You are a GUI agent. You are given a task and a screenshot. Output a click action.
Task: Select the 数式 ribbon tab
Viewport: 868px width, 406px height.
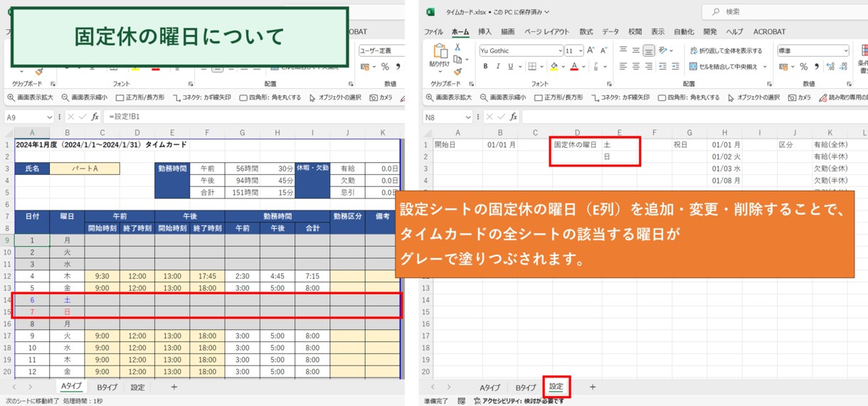586,31
